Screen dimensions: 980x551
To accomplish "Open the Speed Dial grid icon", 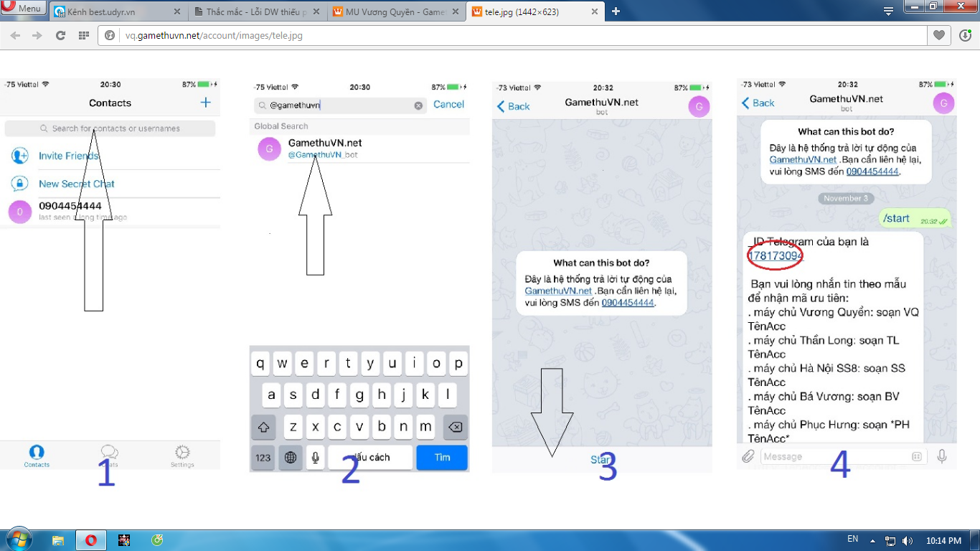I will tap(83, 35).
